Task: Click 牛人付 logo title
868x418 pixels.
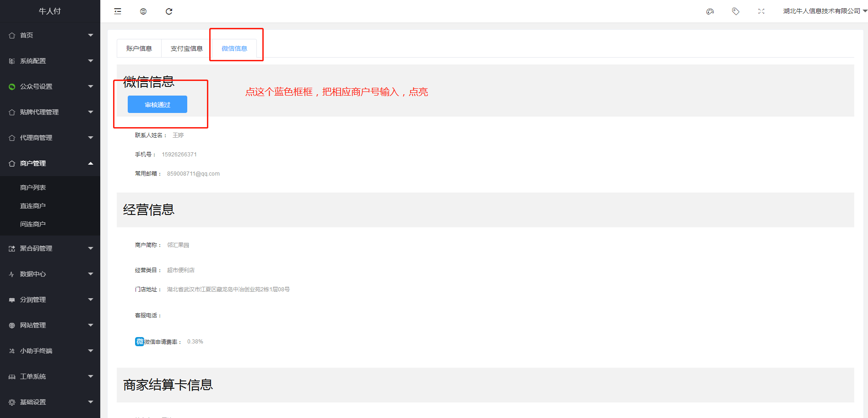Action: pyautogui.click(x=50, y=11)
